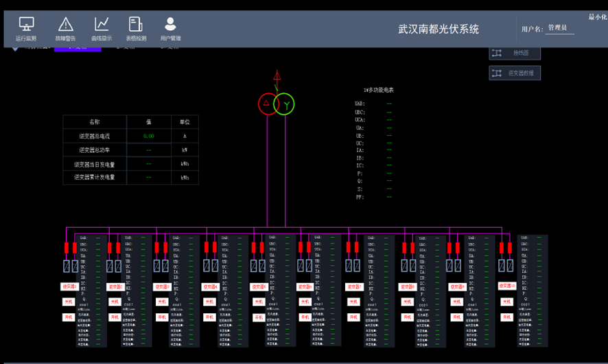Click the 1#多功能电表 heading

378,90
